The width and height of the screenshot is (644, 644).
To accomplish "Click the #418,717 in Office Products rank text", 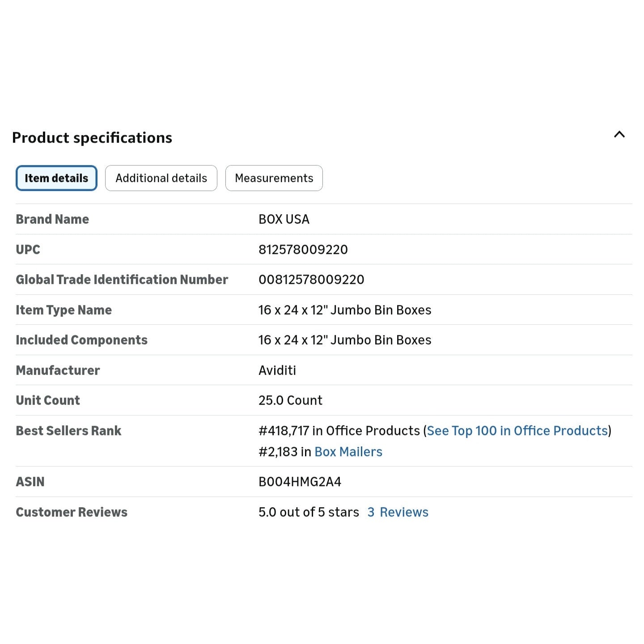I will coord(339,431).
